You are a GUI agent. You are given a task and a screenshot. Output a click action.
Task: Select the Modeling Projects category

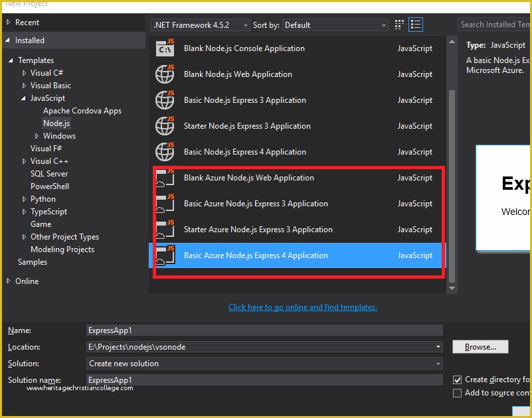(x=62, y=249)
